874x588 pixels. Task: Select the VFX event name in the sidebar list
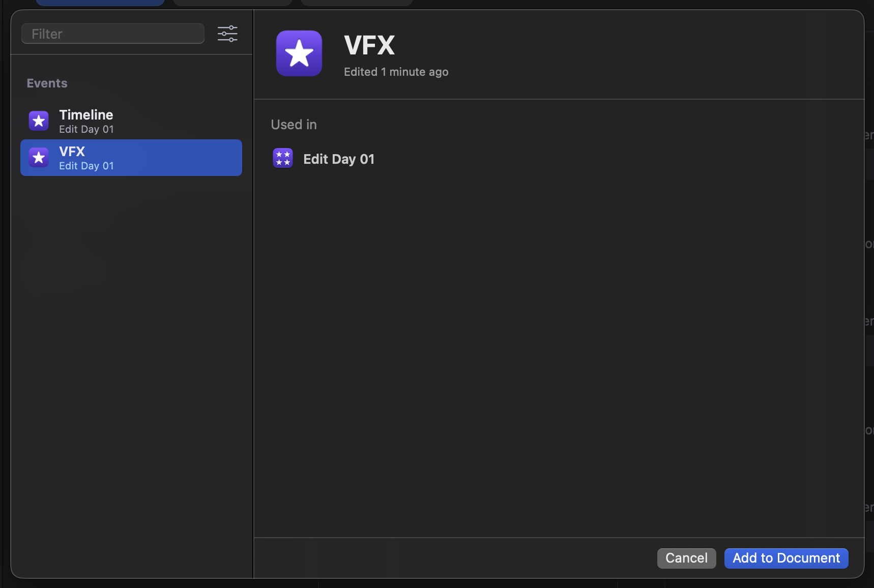[x=72, y=152]
